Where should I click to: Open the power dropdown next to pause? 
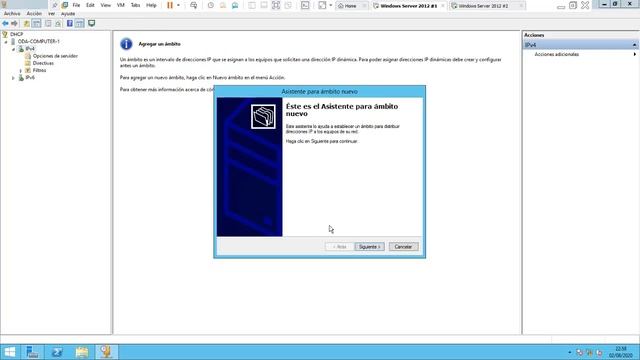pyautogui.click(x=178, y=5)
